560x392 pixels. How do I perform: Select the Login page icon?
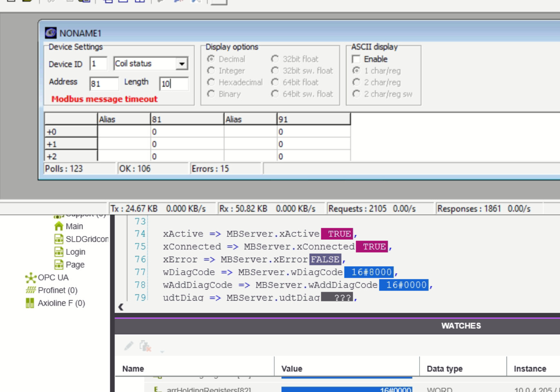pyautogui.click(x=59, y=252)
